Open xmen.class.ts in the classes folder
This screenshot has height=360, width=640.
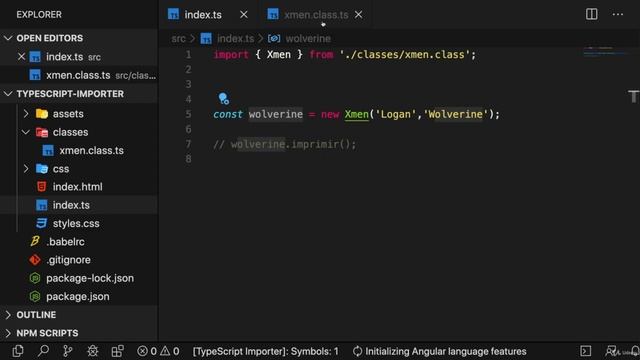click(x=91, y=150)
